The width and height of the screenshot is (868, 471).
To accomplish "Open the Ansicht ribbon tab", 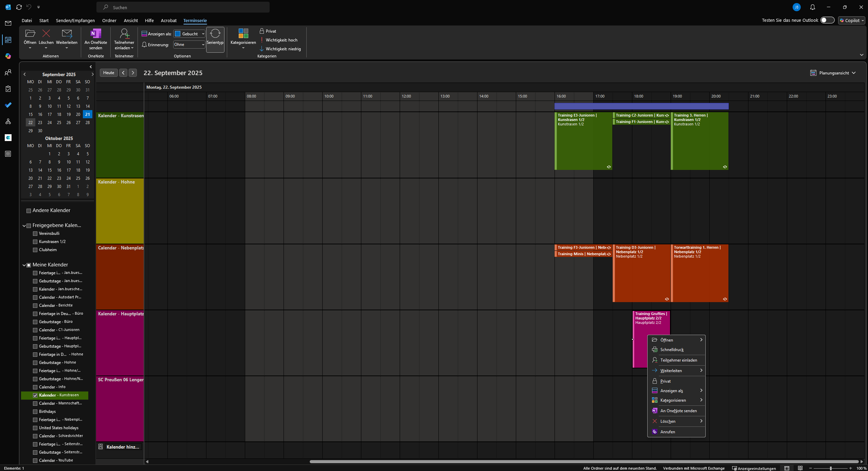I will [x=131, y=21].
